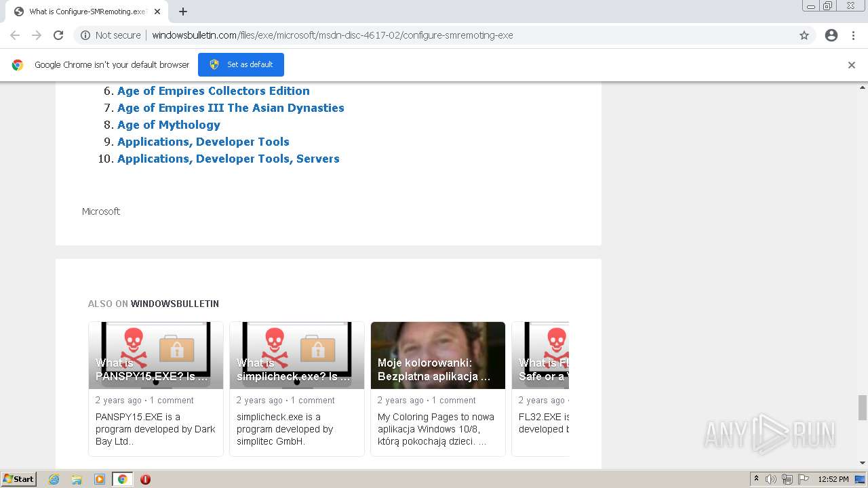
Task: Open Moje kolorowanki article thumbnail
Action: tap(438, 355)
